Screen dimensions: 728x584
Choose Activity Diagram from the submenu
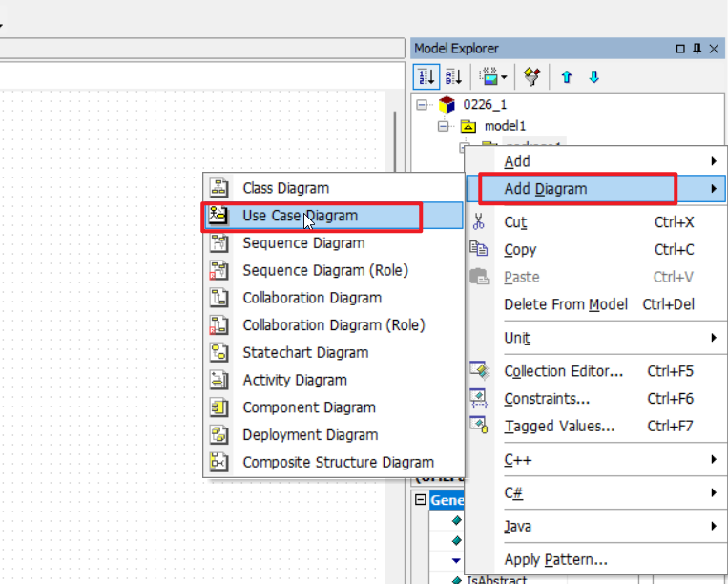point(333,380)
